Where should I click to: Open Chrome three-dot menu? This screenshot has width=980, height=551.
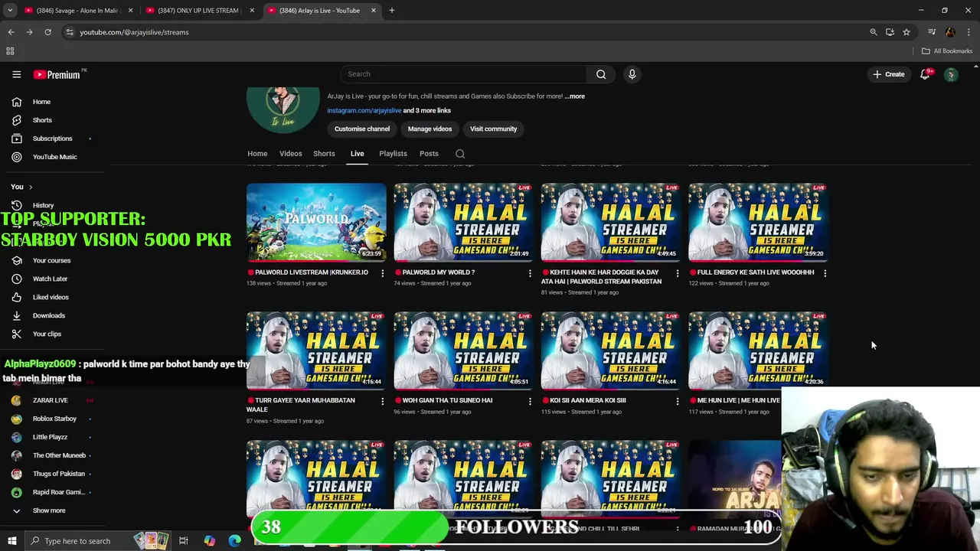click(x=969, y=32)
